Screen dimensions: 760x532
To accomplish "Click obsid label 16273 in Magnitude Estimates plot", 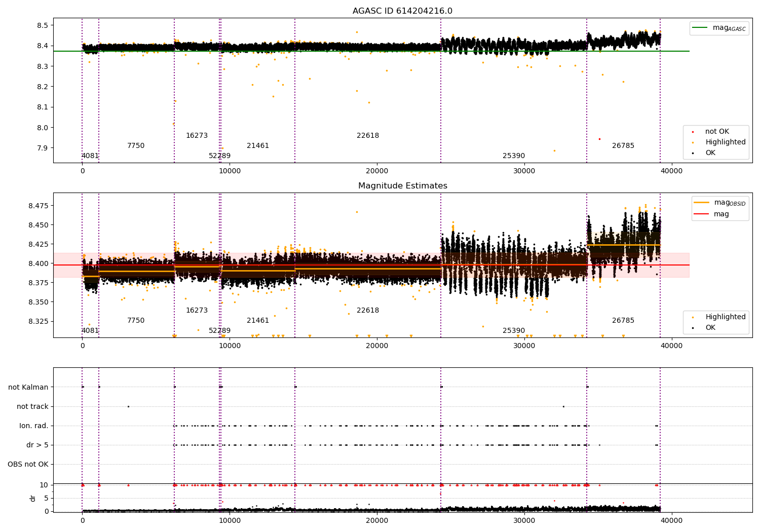I will [x=197, y=311].
